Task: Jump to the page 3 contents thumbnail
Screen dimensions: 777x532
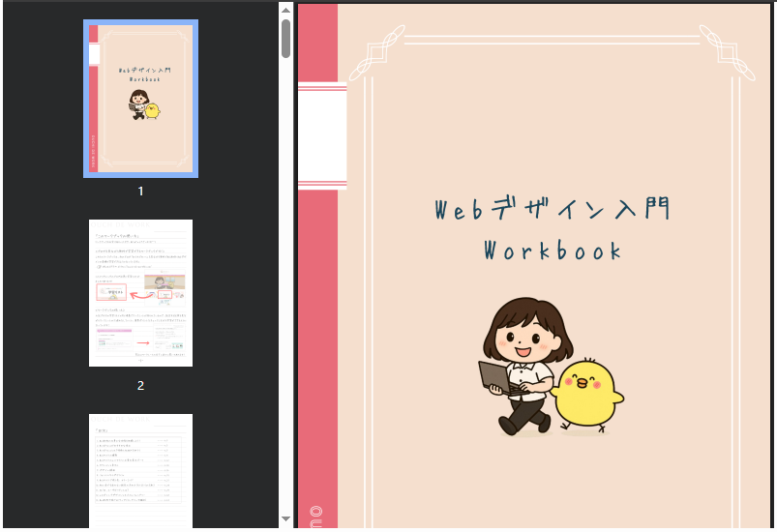Action: pyautogui.click(x=141, y=470)
